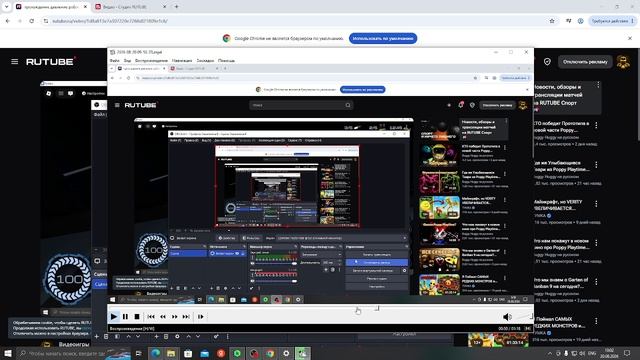640x360 pixels.
Task: Dismiss the default browser infobar
Action: 630,38
